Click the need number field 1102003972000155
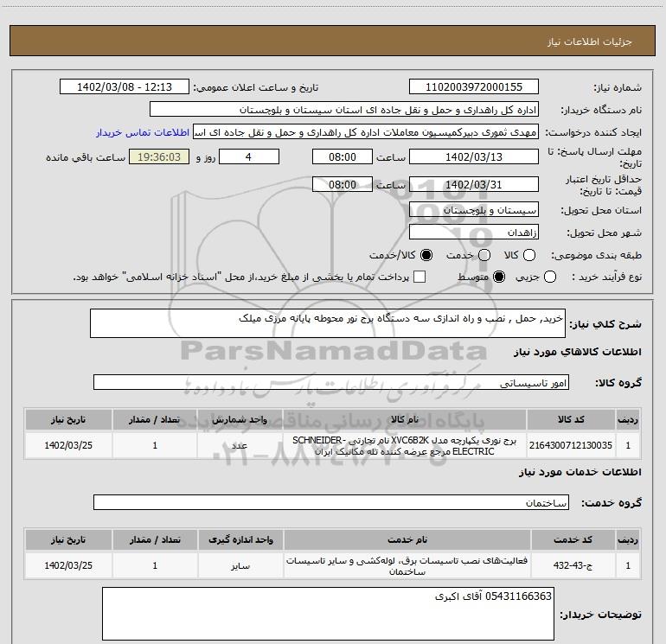This screenshot has height=644, width=666. (474, 86)
